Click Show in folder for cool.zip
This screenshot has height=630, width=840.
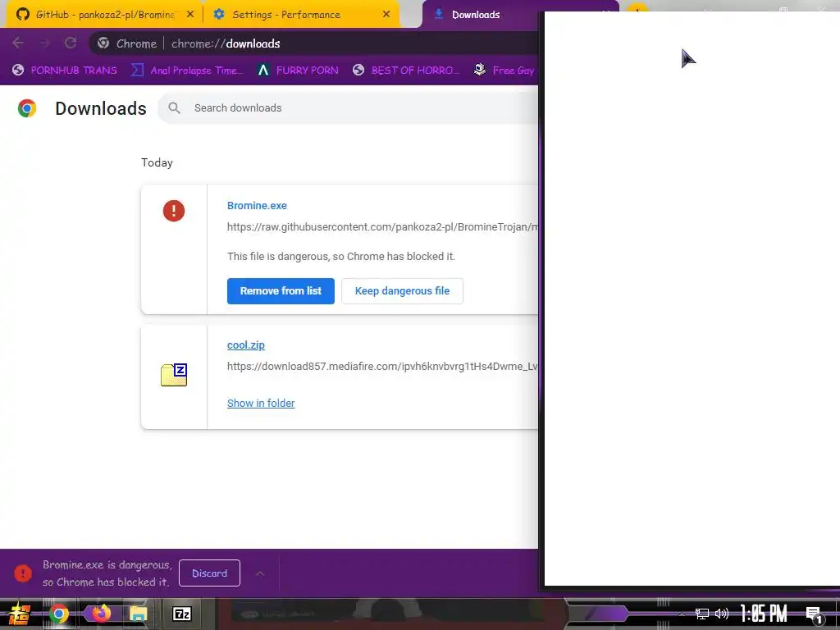(261, 404)
